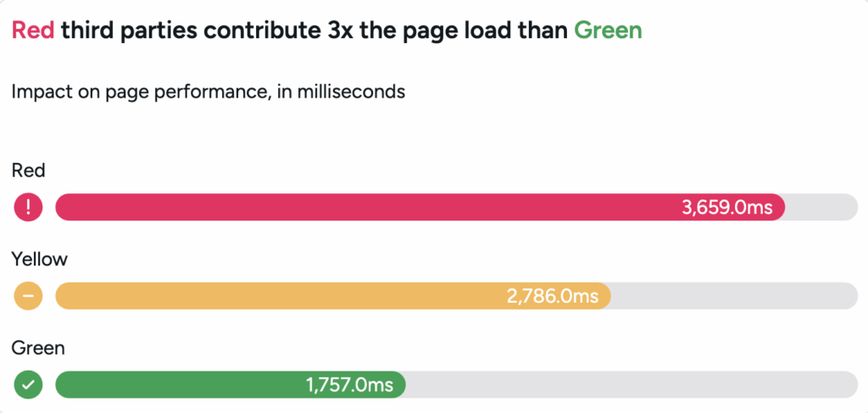Click the red word "Red" in headline
This screenshot has width=868, height=413.
(x=33, y=31)
